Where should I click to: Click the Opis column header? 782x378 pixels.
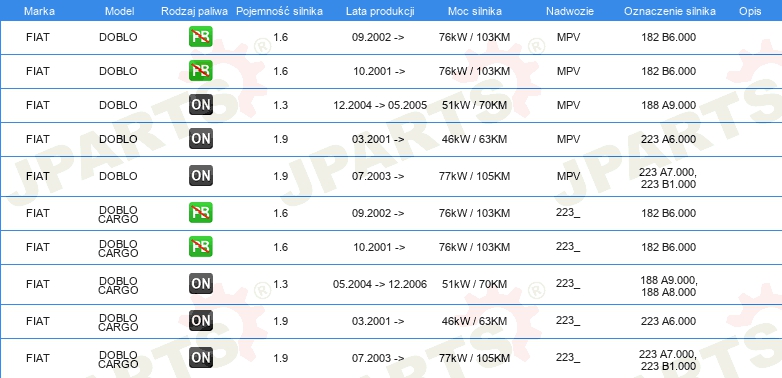coord(750,11)
